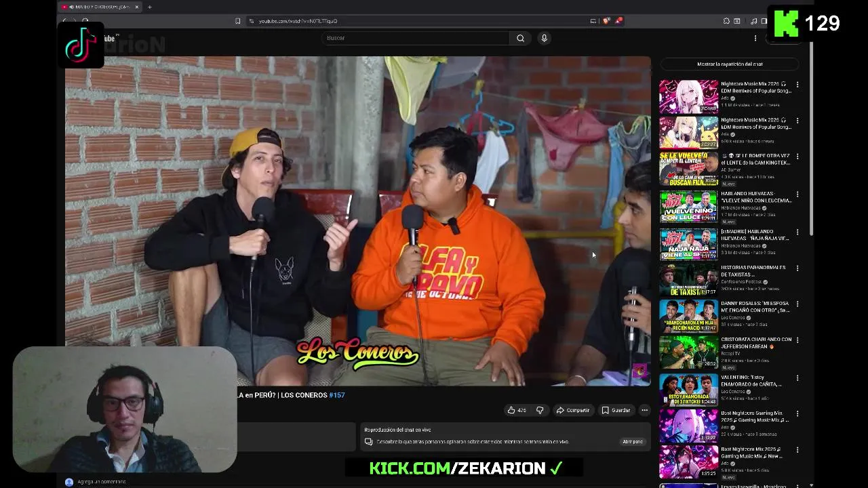Click Abrir panel for live chat replay

pos(632,441)
